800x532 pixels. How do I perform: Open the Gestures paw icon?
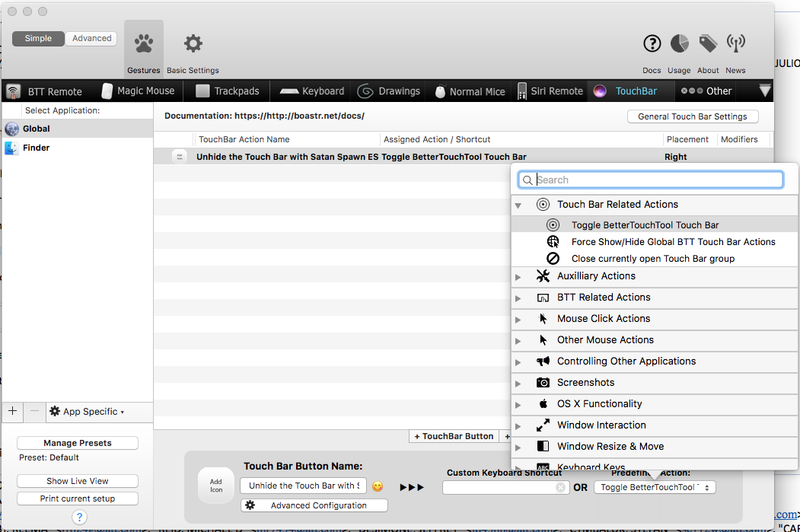[x=144, y=44]
